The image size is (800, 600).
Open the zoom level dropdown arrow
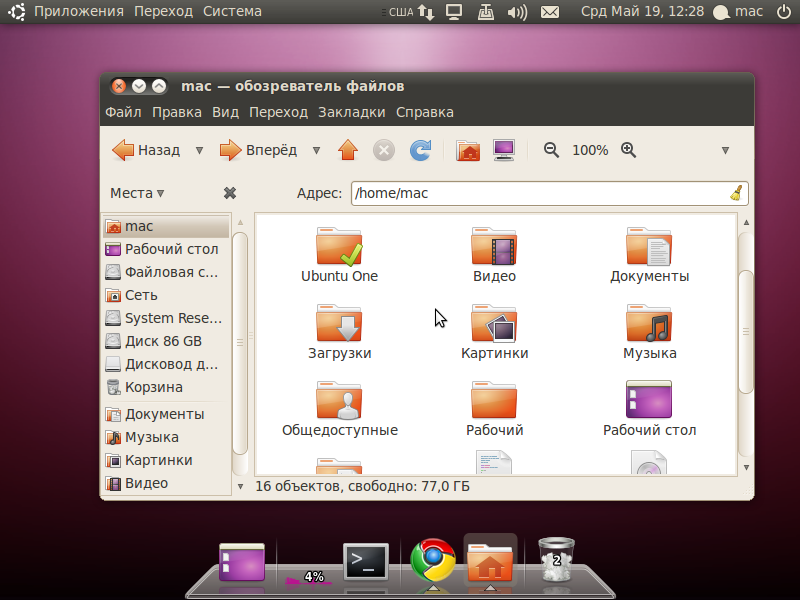point(724,150)
